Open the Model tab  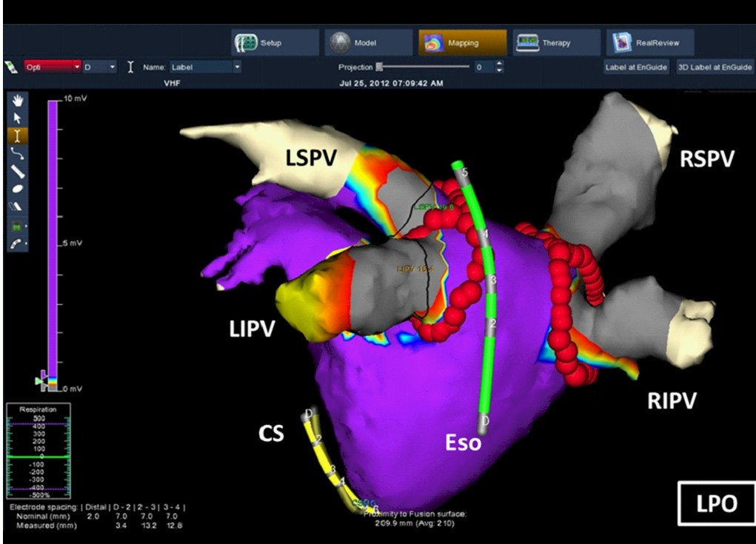pos(368,43)
